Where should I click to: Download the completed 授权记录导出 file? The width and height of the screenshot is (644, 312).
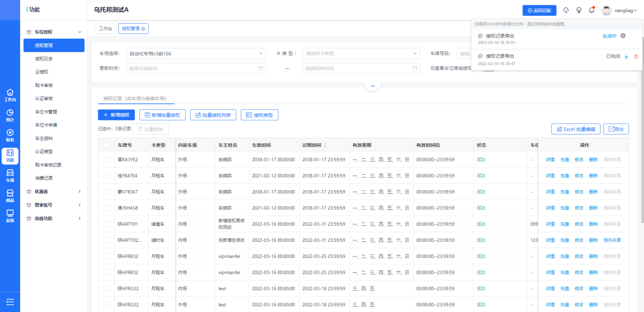click(627, 57)
